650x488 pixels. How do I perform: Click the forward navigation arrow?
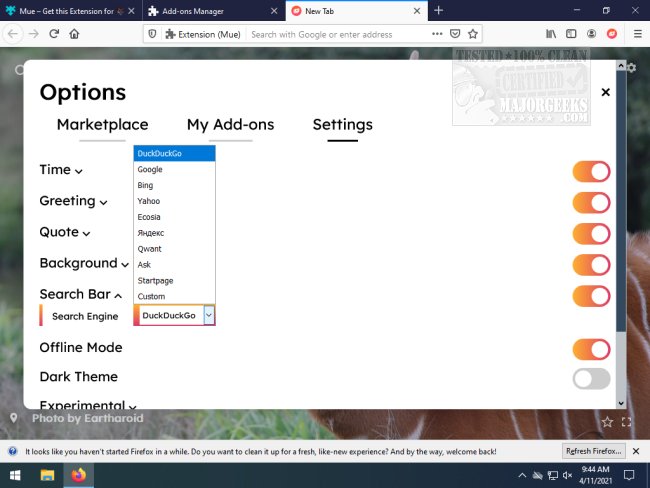coord(34,34)
